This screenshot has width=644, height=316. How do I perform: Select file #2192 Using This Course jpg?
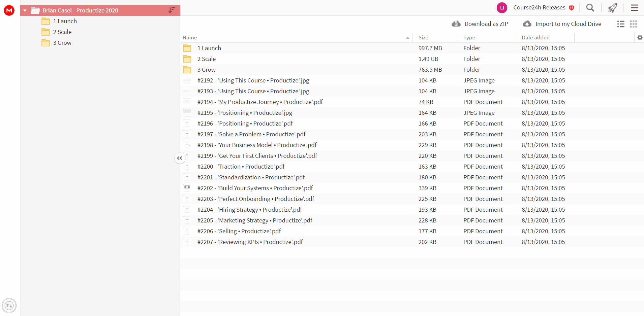pyautogui.click(x=253, y=80)
